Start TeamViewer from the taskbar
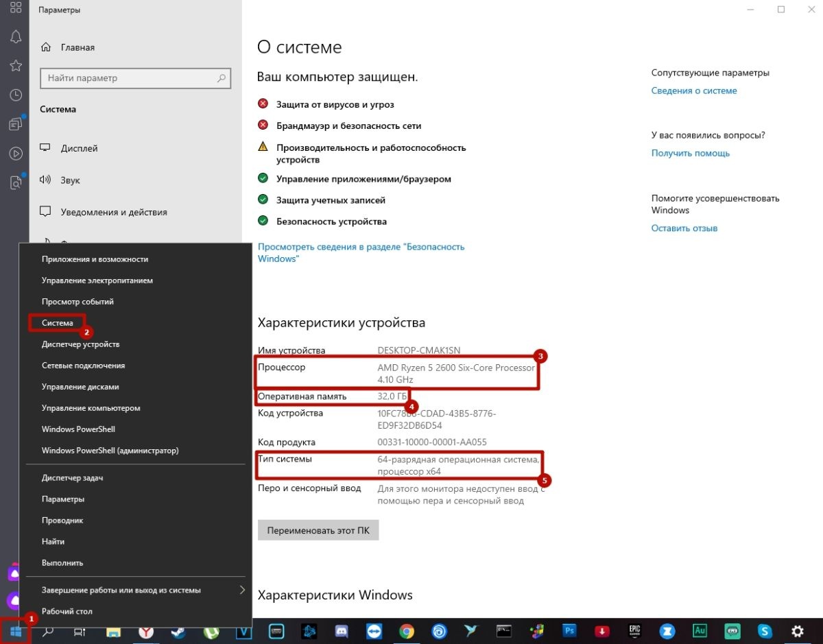 [x=374, y=631]
